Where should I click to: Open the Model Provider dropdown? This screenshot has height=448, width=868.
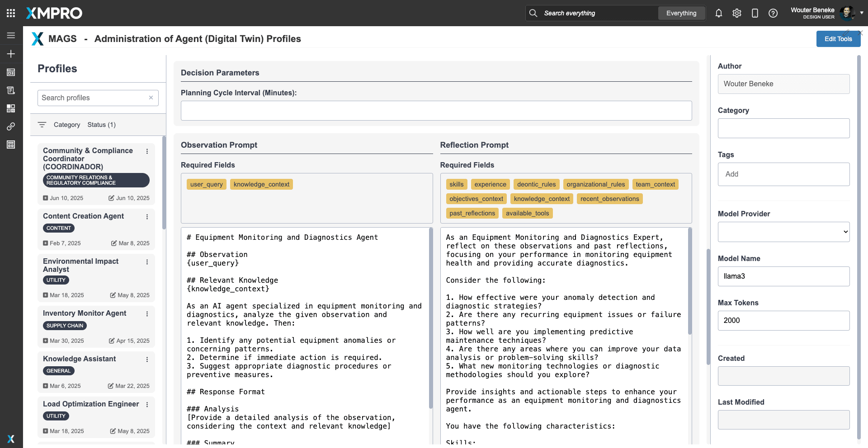pyautogui.click(x=783, y=232)
